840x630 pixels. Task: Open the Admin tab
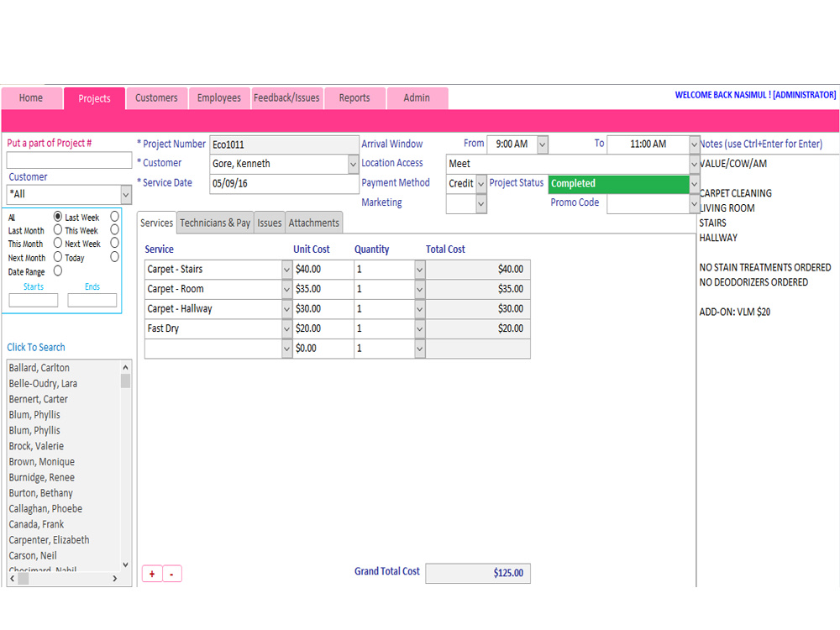[417, 98]
